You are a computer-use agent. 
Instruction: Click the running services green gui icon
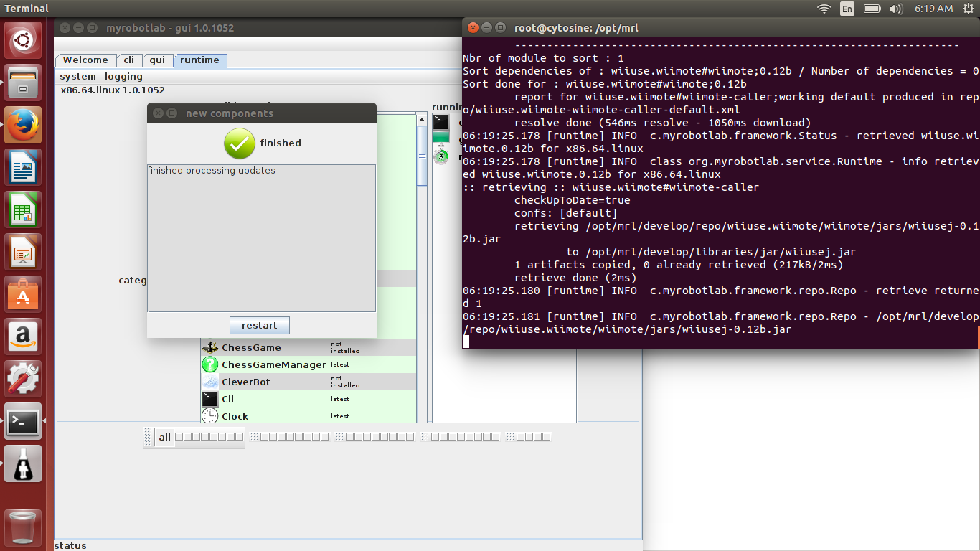point(440,138)
